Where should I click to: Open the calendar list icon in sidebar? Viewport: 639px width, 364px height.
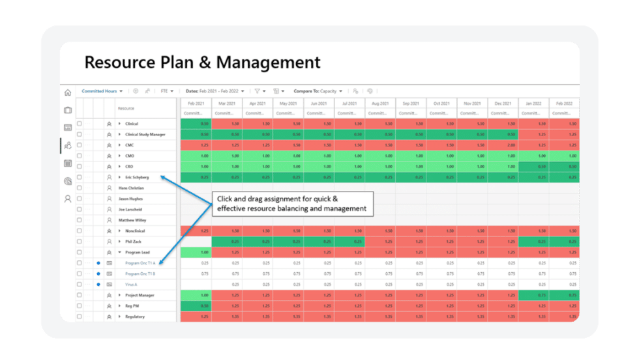tap(68, 163)
